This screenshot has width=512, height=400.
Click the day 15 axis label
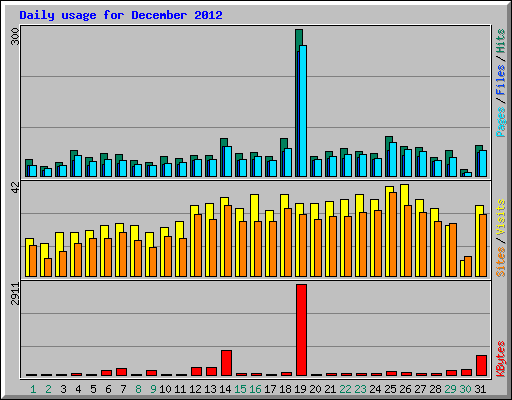tap(240, 389)
